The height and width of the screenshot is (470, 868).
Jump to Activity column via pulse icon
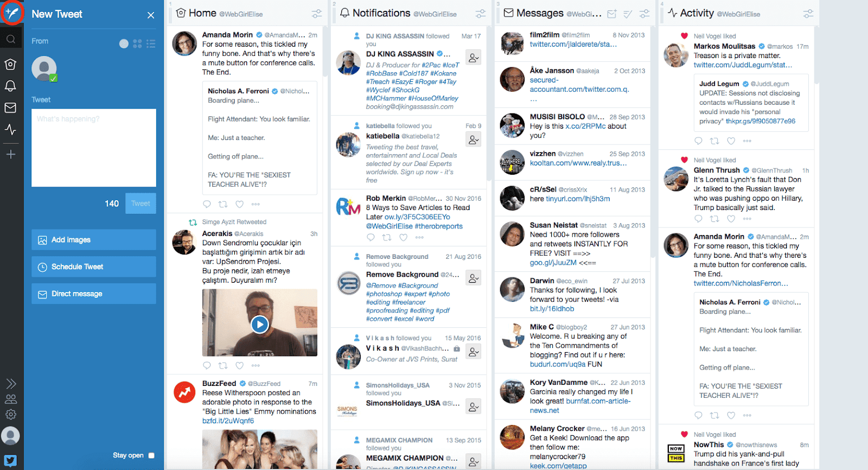pyautogui.click(x=10, y=130)
